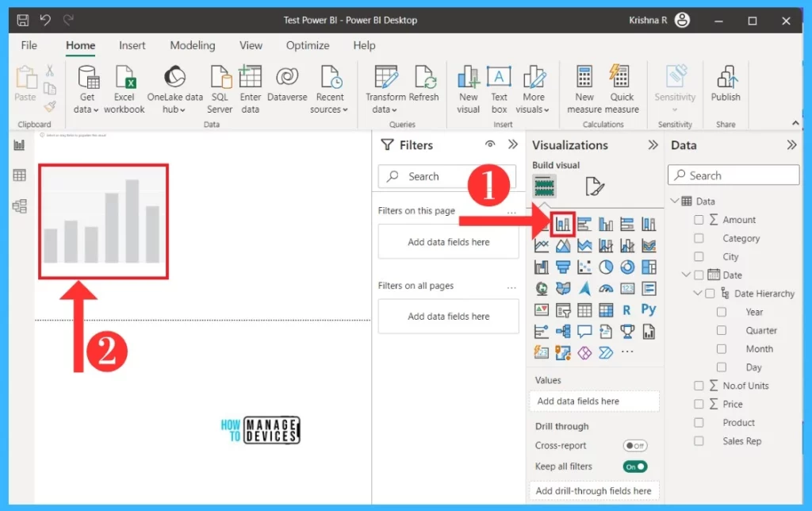Select the map globe visual
Viewport: 812px width, 511px height.
pos(542,289)
